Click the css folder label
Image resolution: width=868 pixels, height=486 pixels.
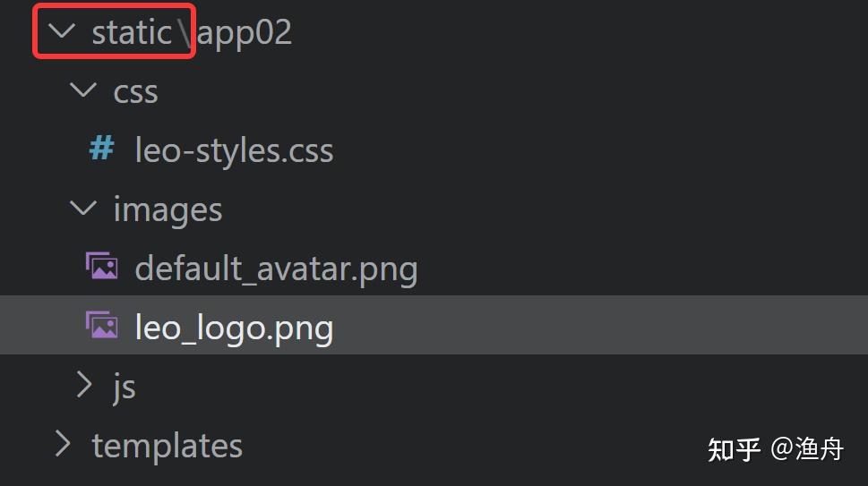(x=135, y=92)
